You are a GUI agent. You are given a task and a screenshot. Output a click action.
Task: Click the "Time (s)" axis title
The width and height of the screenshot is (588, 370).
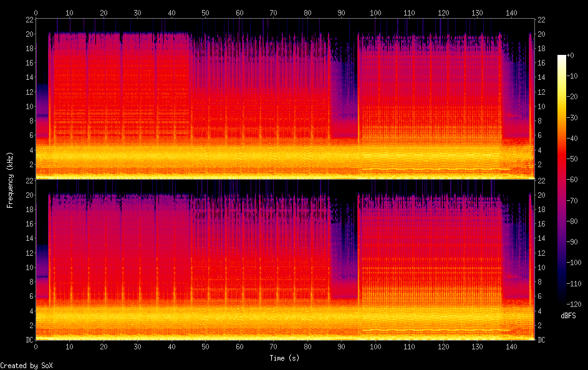click(285, 358)
